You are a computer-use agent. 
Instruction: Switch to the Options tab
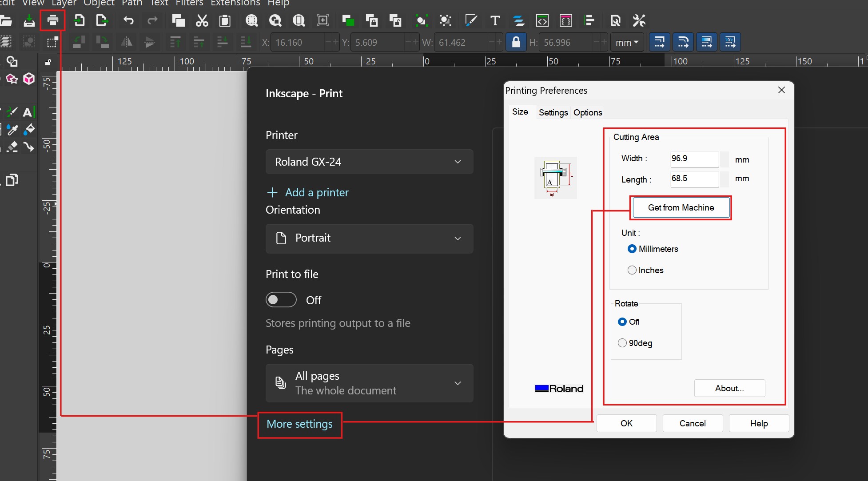click(588, 112)
